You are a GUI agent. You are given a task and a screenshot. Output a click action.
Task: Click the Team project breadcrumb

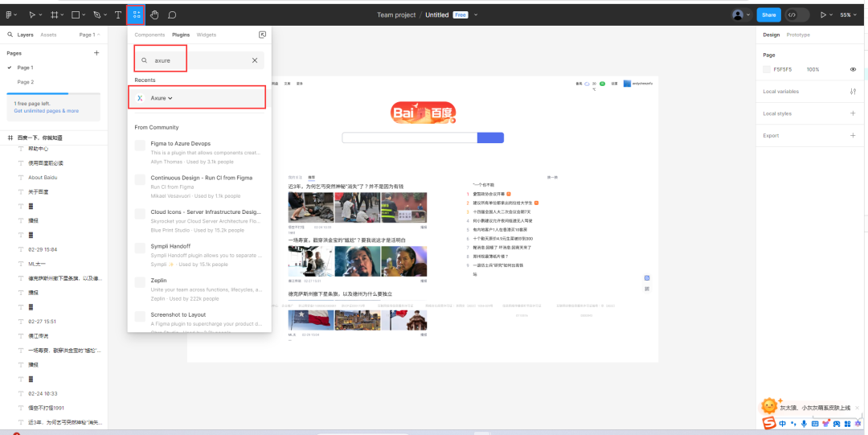(x=396, y=15)
